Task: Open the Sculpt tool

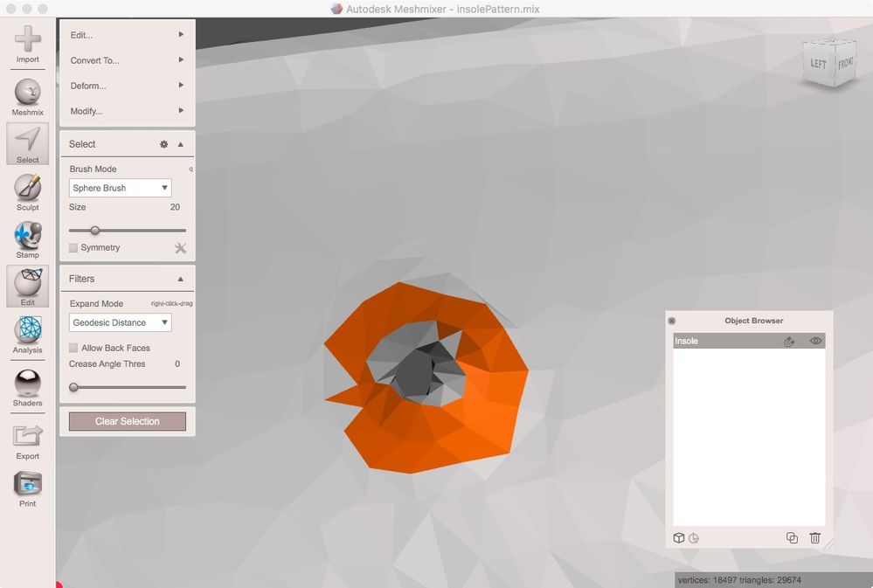Action: coord(27,192)
